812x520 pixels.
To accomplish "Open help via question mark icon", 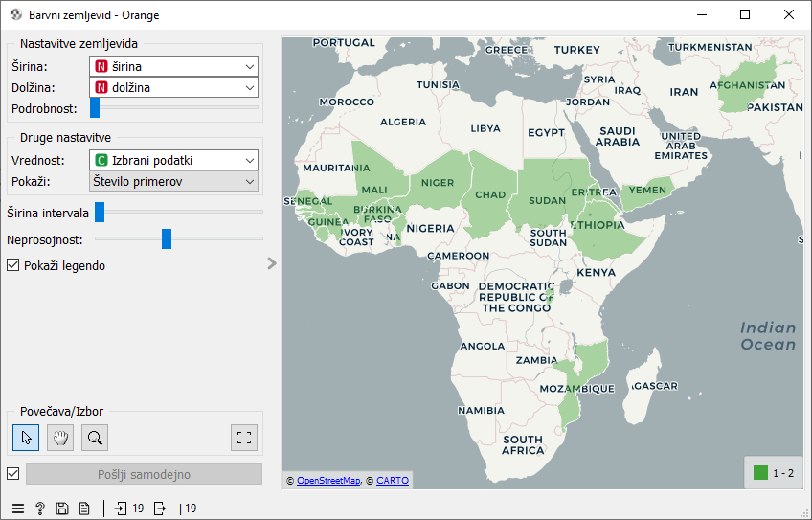I will coord(40,509).
